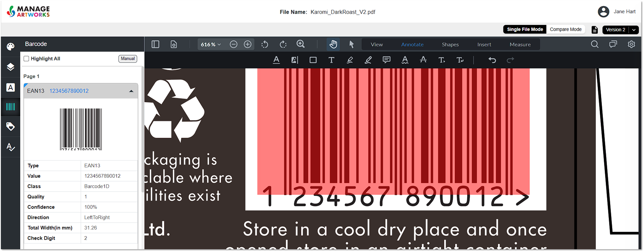Toggle the left panel visibility icon
The width and height of the screenshot is (644, 252).
click(x=155, y=44)
